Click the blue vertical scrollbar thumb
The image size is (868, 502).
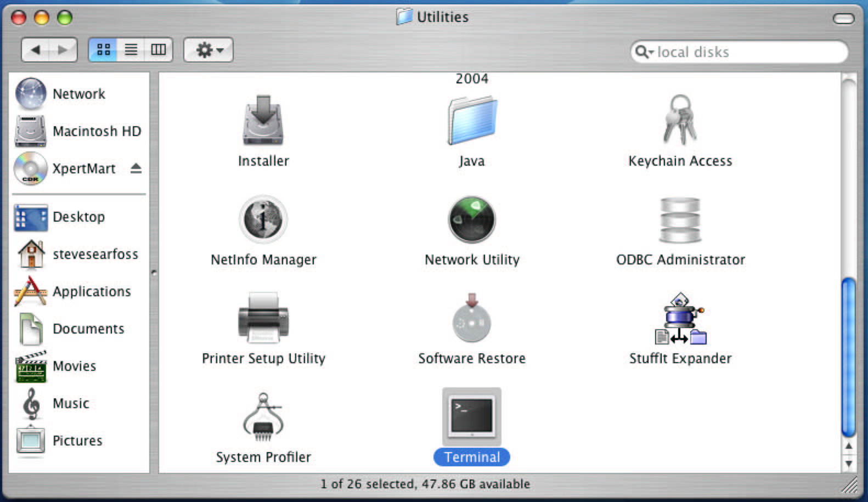pyautogui.click(x=849, y=357)
